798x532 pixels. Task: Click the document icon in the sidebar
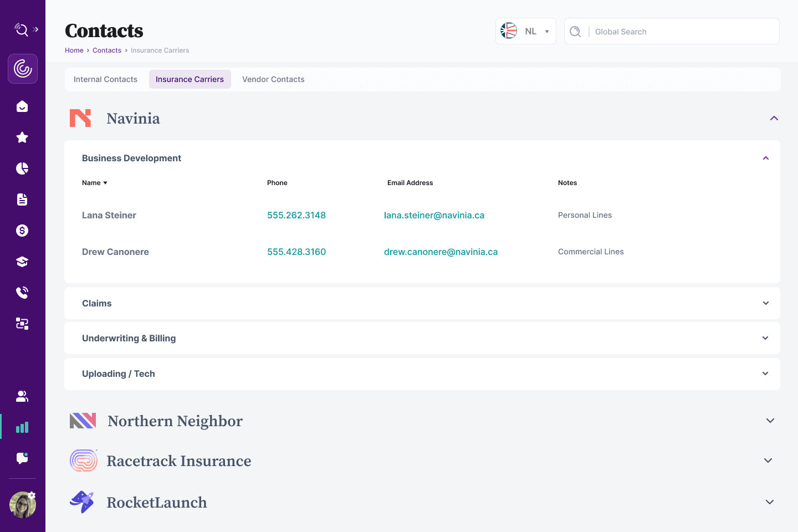coord(22,199)
